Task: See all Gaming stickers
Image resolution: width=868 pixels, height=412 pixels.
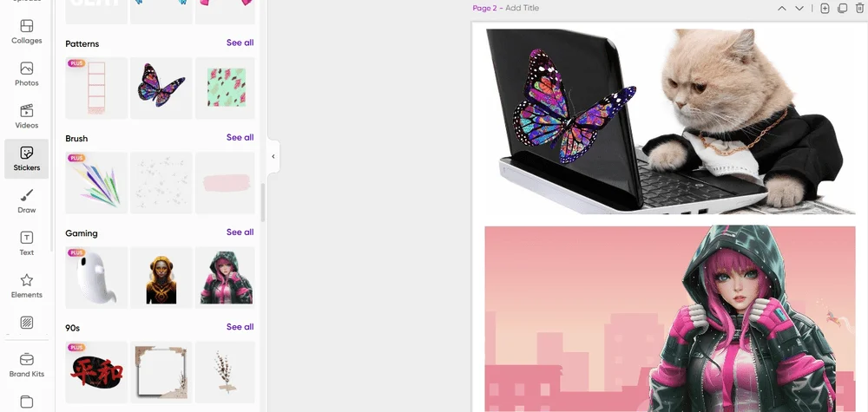Action: pos(240,232)
